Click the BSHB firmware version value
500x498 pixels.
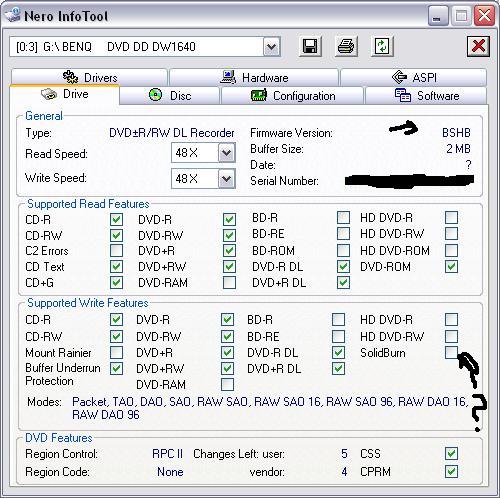[456, 133]
